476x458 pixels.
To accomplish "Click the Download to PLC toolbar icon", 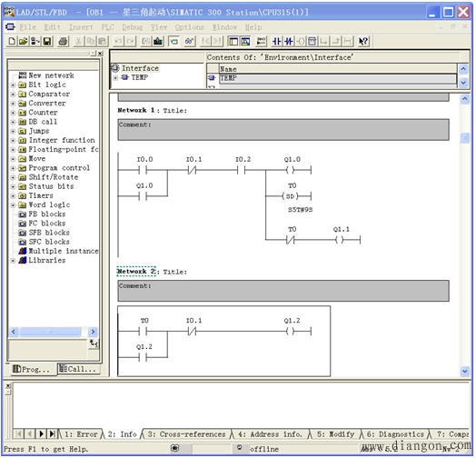I will pyautogui.click(x=158, y=41).
